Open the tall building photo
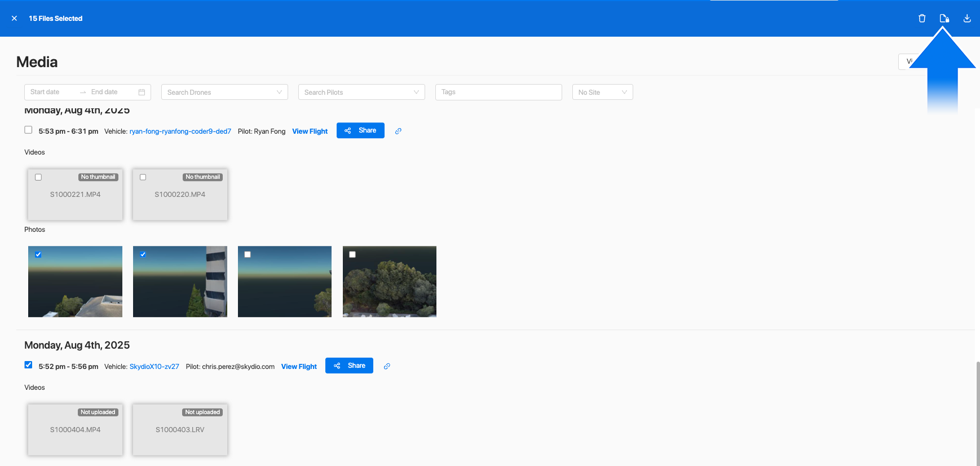Image resolution: width=980 pixels, height=466 pixels. [x=180, y=282]
